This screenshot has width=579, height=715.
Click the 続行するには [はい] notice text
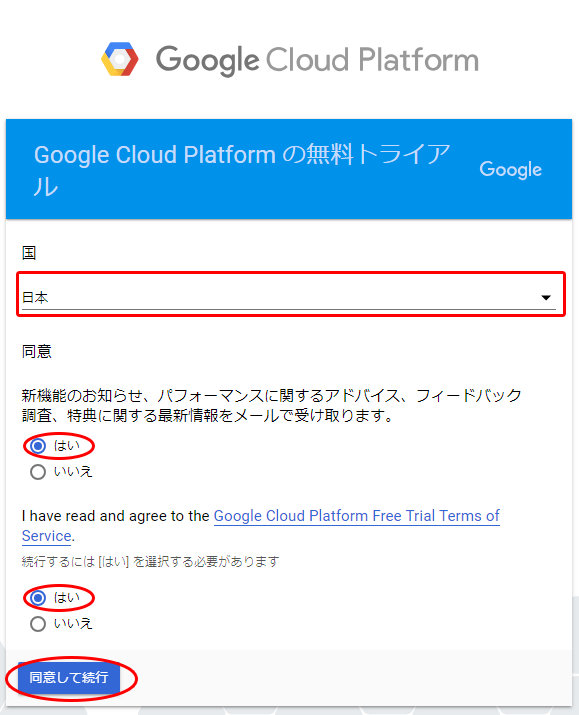pyautogui.click(x=150, y=561)
